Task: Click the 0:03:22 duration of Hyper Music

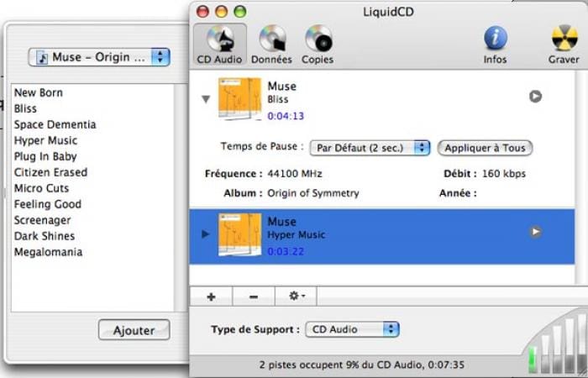Action: point(286,251)
